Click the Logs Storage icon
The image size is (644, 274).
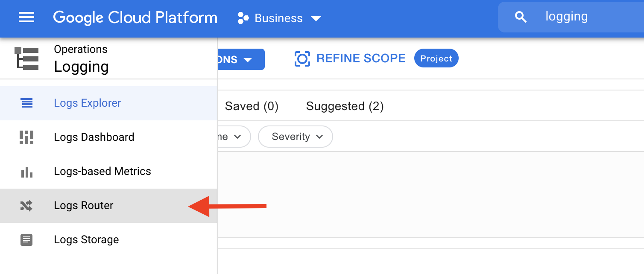[x=26, y=240]
